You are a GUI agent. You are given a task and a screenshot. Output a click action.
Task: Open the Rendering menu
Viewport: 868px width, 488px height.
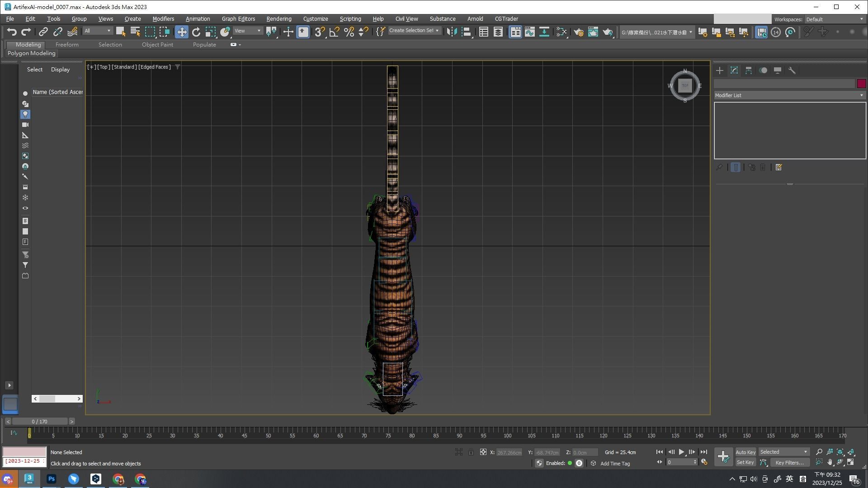(x=278, y=19)
